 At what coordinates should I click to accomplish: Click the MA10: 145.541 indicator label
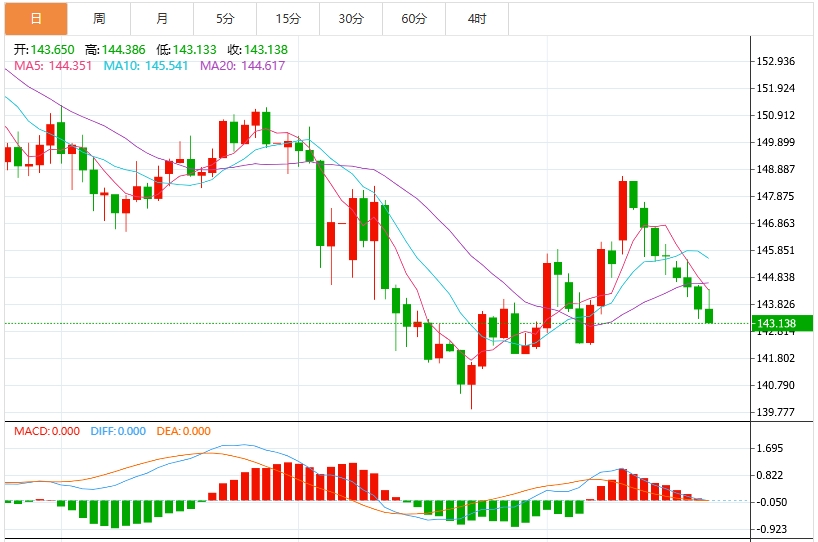pos(146,66)
